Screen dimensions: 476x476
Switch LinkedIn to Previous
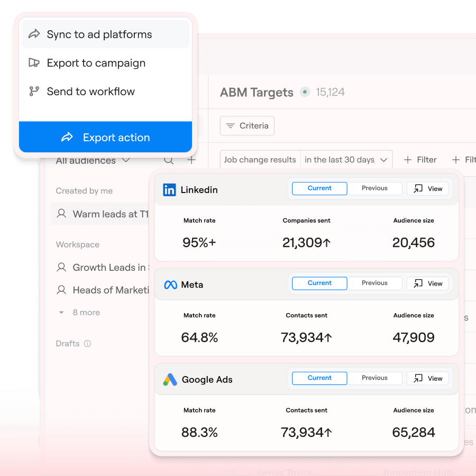point(374,188)
